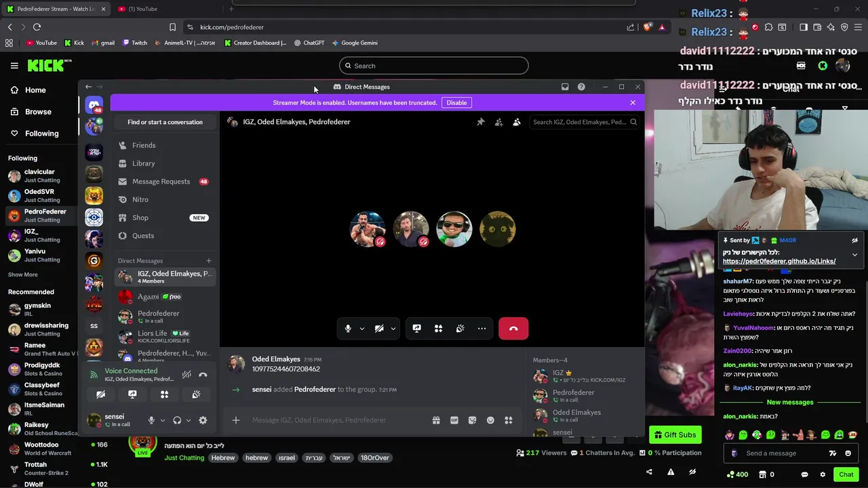Open the soundboard from the call control bar
The image size is (868, 488).
[x=460, y=329]
